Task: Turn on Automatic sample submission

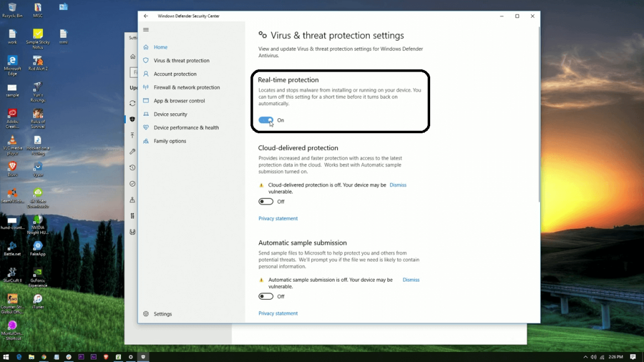Action: (265, 296)
